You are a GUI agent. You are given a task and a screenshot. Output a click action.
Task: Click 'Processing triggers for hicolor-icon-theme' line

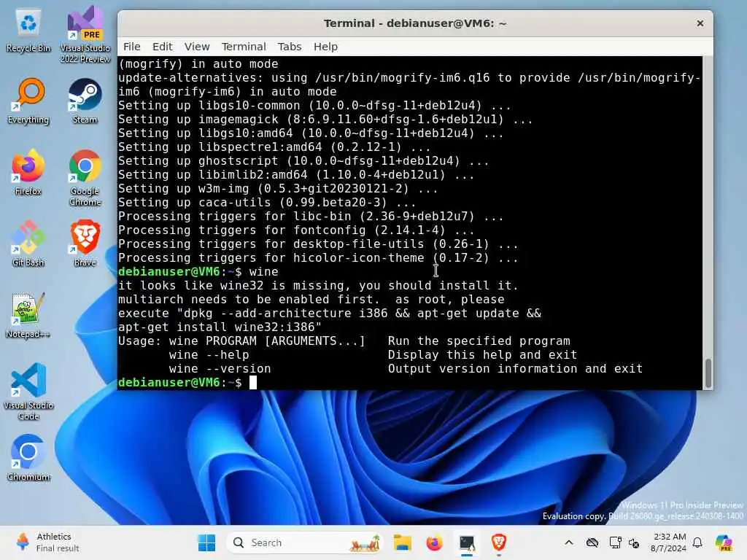318,257
